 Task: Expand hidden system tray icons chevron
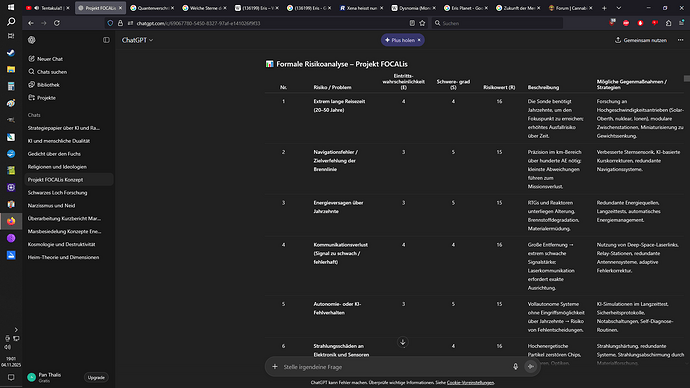(16, 329)
